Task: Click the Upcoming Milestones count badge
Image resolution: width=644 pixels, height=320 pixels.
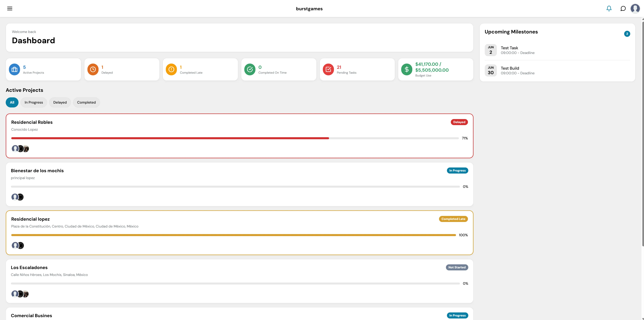Action: click(x=627, y=34)
